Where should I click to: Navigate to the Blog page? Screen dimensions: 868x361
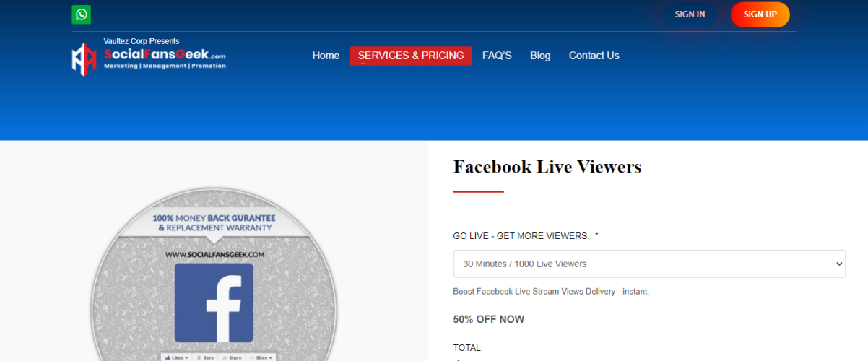click(540, 56)
